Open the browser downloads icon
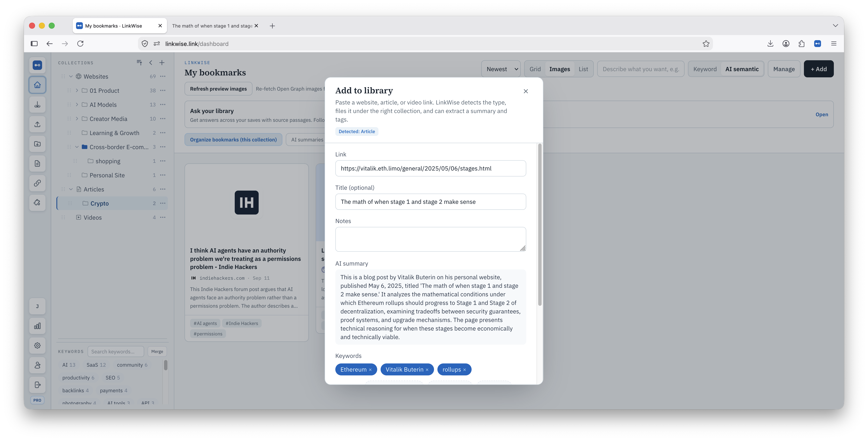868x441 pixels. point(770,44)
